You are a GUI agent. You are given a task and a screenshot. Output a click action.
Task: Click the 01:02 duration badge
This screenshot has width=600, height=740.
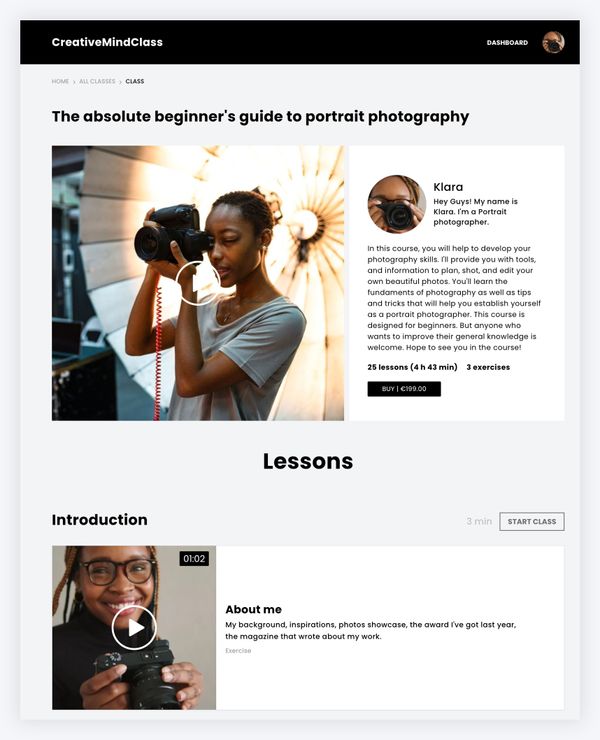(x=194, y=559)
